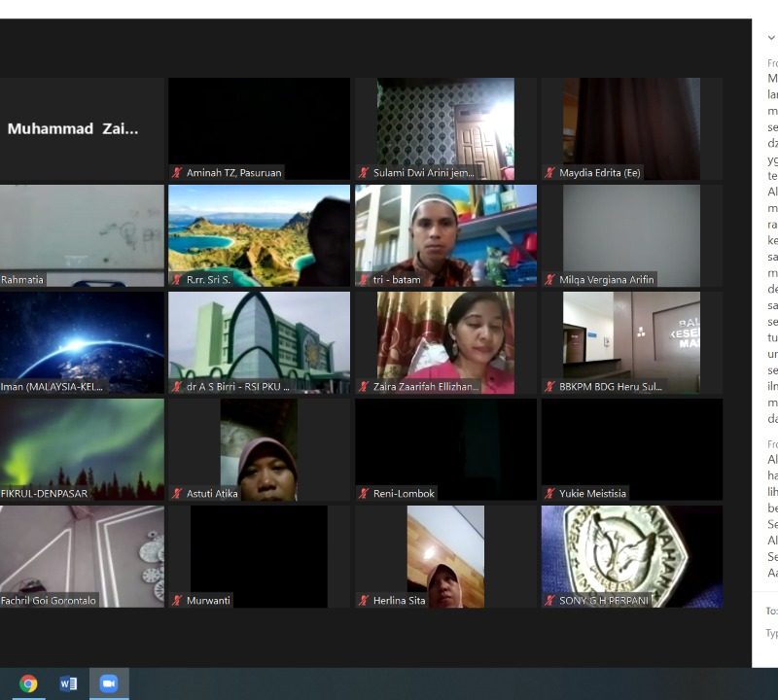Collapse the chat panel using the top chevron

pyautogui.click(x=771, y=38)
